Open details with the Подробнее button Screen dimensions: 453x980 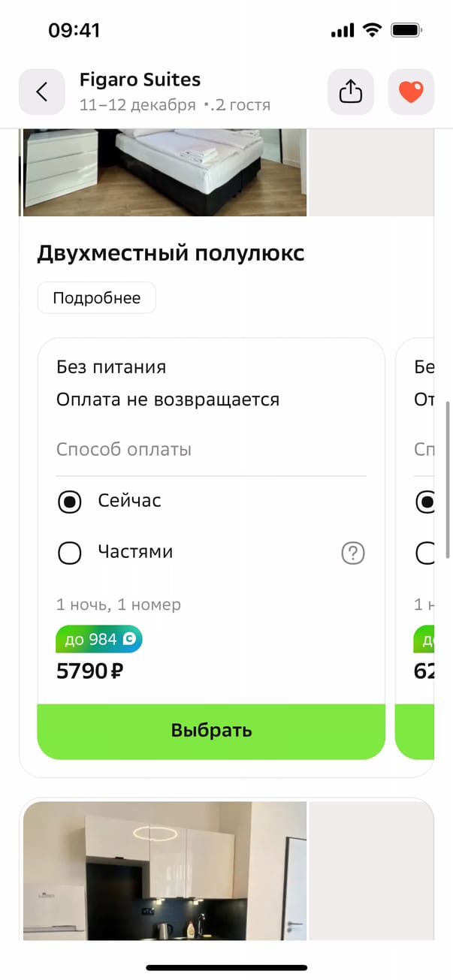96,298
